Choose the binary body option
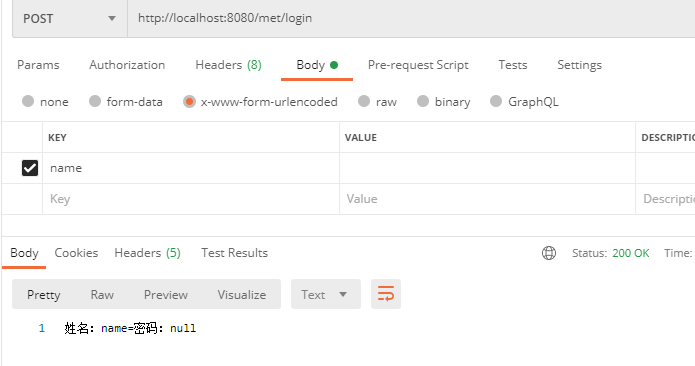This screenshot has width=695, height=366. (423, 101)
